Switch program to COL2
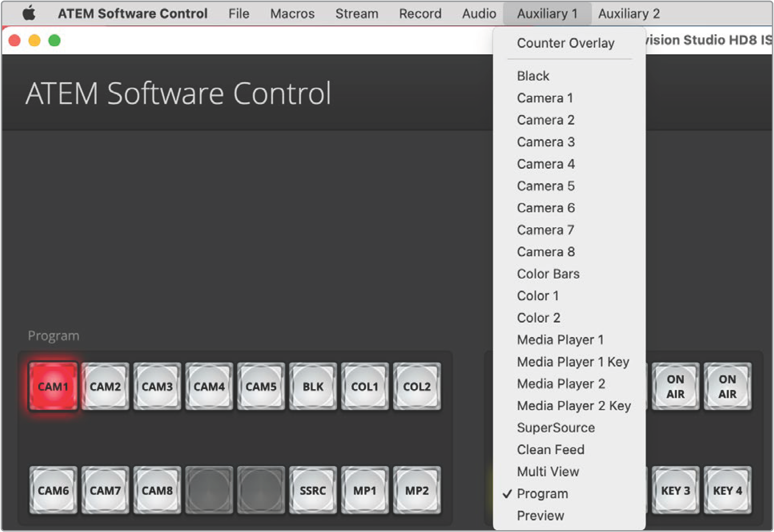774x532 pixels. point(416,387)
